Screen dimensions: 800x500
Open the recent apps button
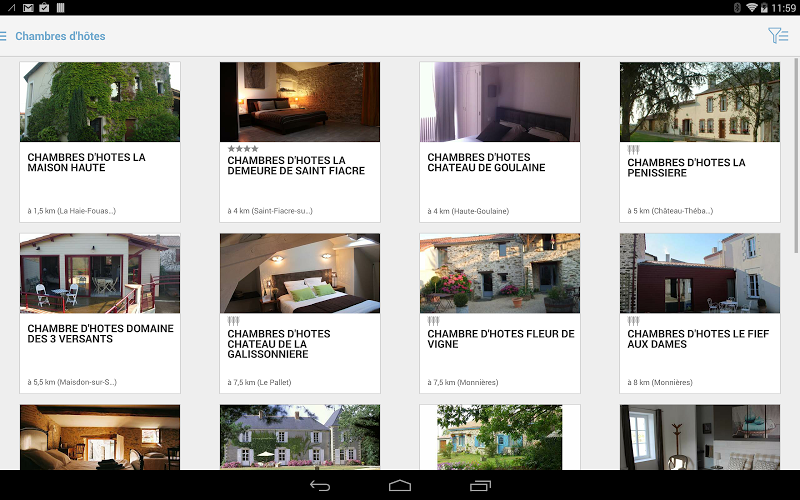pyautogui.click(x=480, y=486)
